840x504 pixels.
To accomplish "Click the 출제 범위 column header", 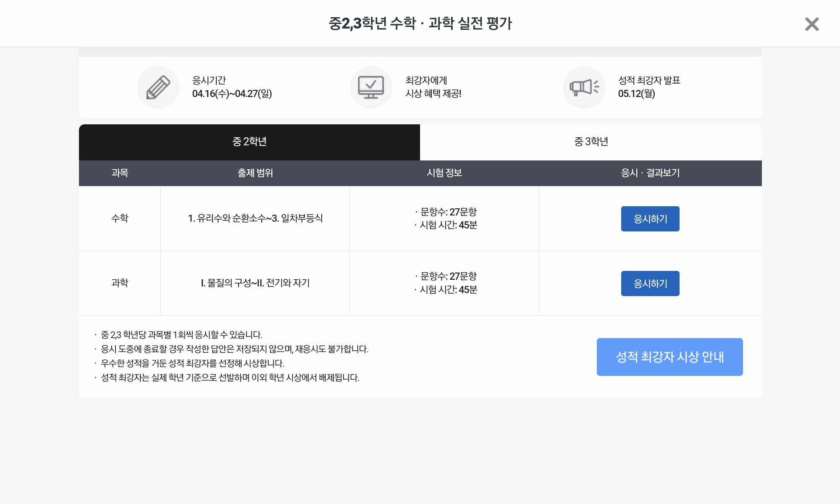I will (x=255, y=173).
